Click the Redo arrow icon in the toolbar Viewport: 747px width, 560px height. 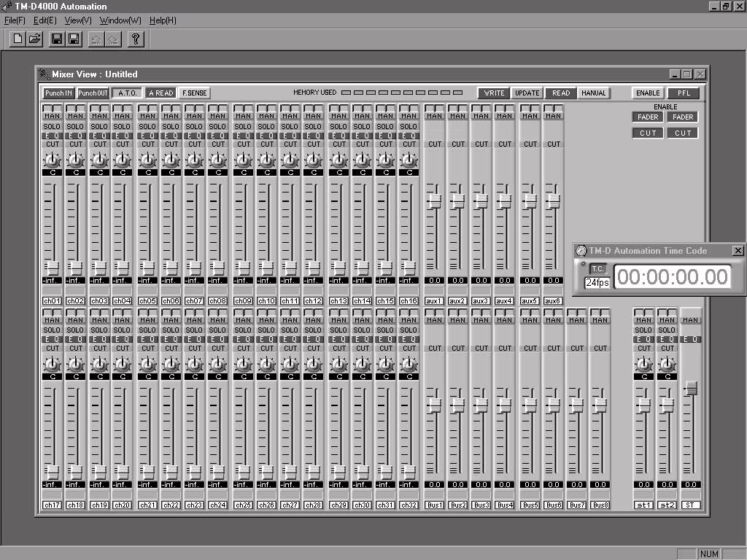coord(113,39)
